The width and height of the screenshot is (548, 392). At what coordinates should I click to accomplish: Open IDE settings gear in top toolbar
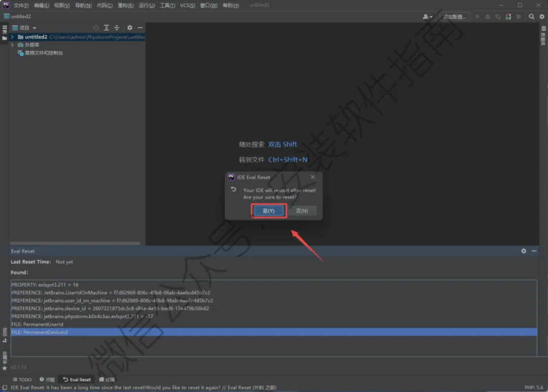(542, 16)
